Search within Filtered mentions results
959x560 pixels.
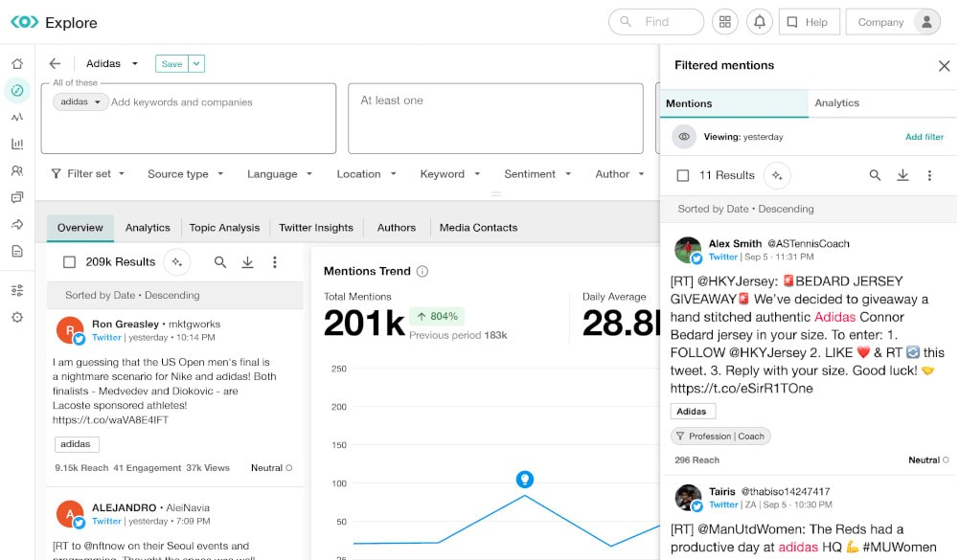click(876, 175)
